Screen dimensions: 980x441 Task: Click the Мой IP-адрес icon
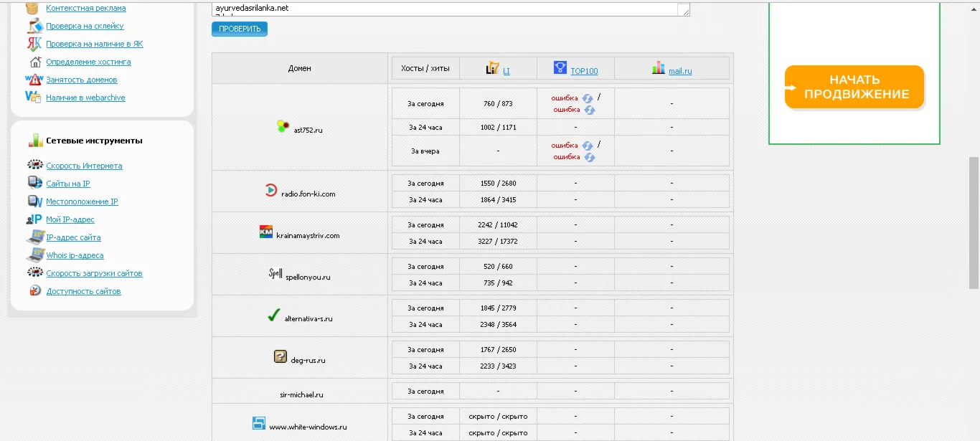click(34, 219)
